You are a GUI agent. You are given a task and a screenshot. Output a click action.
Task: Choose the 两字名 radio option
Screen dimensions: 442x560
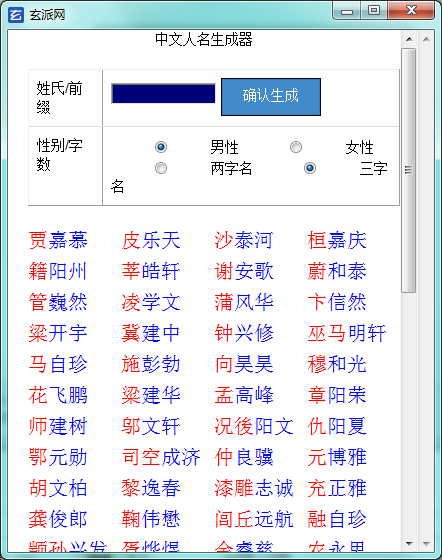161,168
